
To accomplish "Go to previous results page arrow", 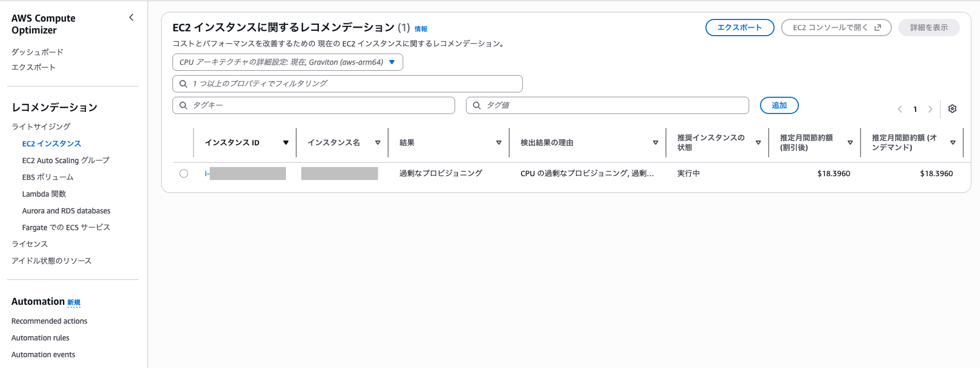I will [x=900, y=109].
